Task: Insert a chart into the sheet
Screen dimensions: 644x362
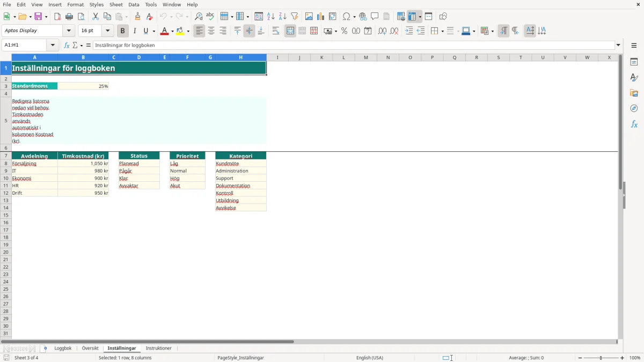Action: pyautogui.click(x=321, y=17)
